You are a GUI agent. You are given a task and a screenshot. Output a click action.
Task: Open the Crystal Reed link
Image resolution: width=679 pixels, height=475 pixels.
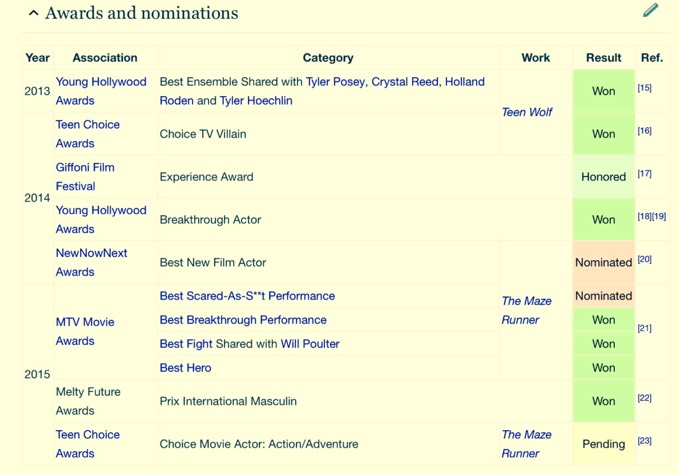[403, 82]
